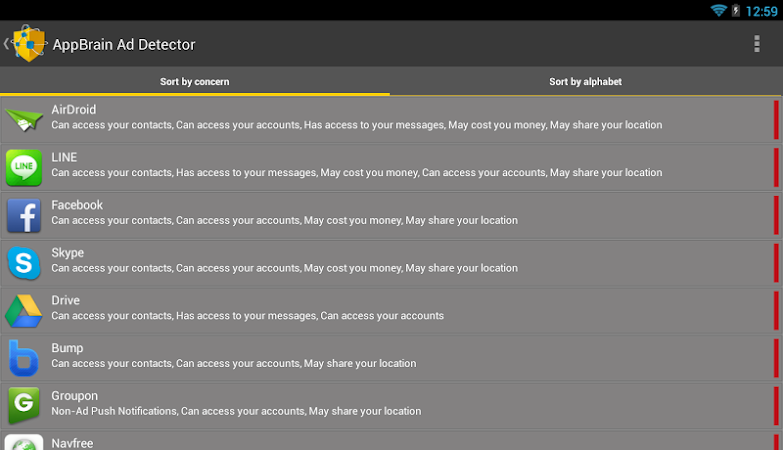This screenshot has width=783, height=450.
Task: Click the Skype app icon
Action: [24, 263]
